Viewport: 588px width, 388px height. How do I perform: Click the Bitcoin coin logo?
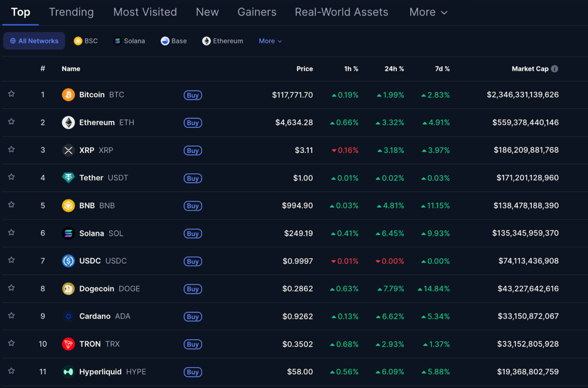[68, 95]
